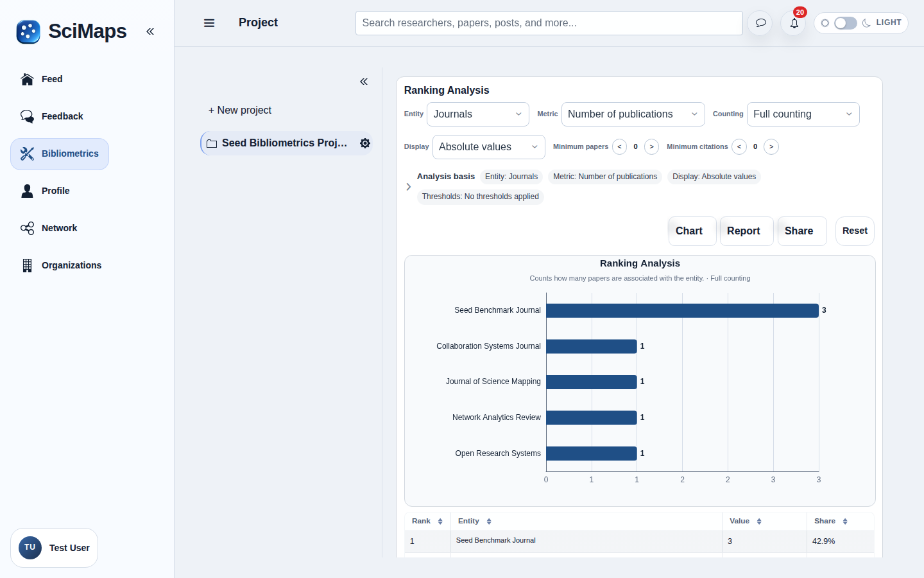This screenshot has width=924, height=578.
Task: Open the Metric dropdown Number of publications
Action: coord(633,114)
